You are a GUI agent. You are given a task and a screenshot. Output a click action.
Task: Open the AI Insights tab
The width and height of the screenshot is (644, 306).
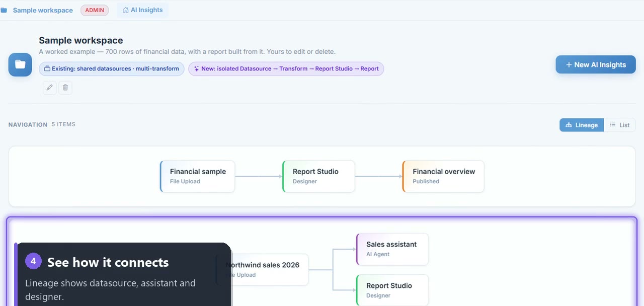[x=142, y=10]
